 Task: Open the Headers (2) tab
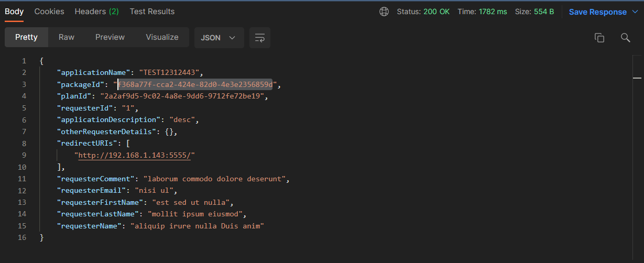(x=96, y=11)
